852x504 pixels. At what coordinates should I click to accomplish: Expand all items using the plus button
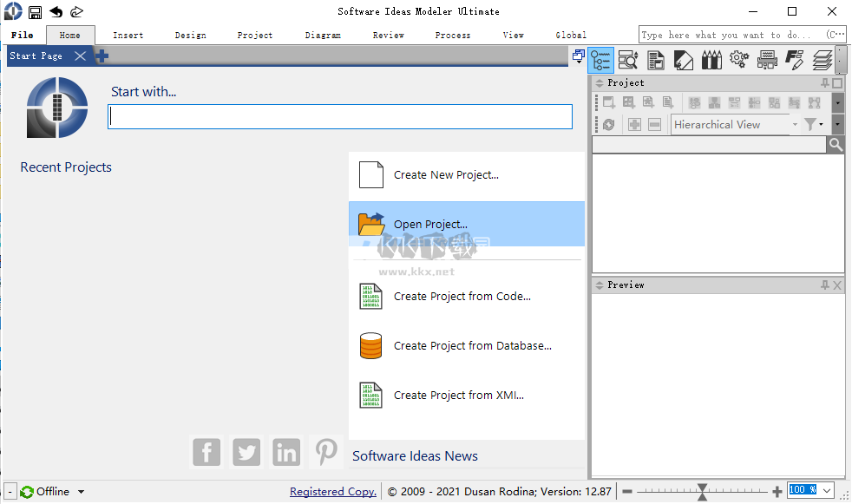[x=636, y=124]
